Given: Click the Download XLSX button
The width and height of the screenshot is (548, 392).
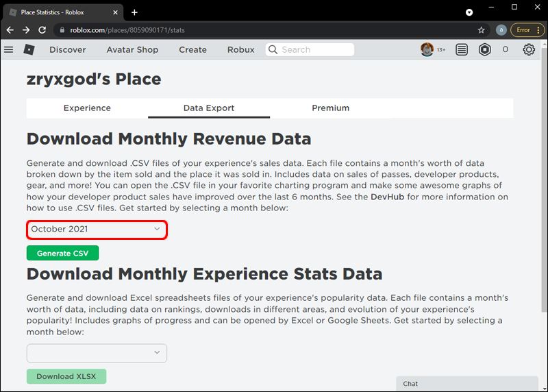Looking at the screenshot, I should (66, 376).
